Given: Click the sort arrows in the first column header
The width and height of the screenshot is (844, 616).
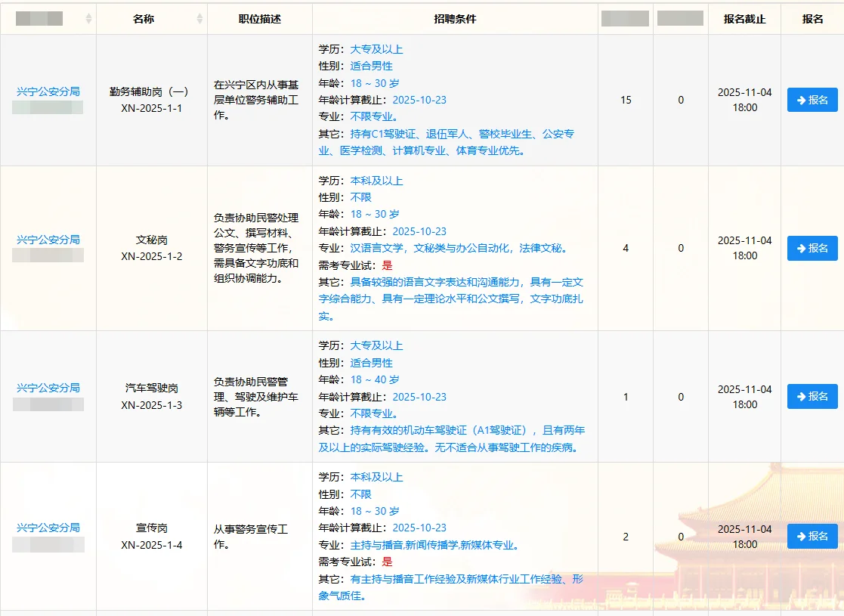Looking at the screenshot, I should pyautogui.click(x=87, y=18).
